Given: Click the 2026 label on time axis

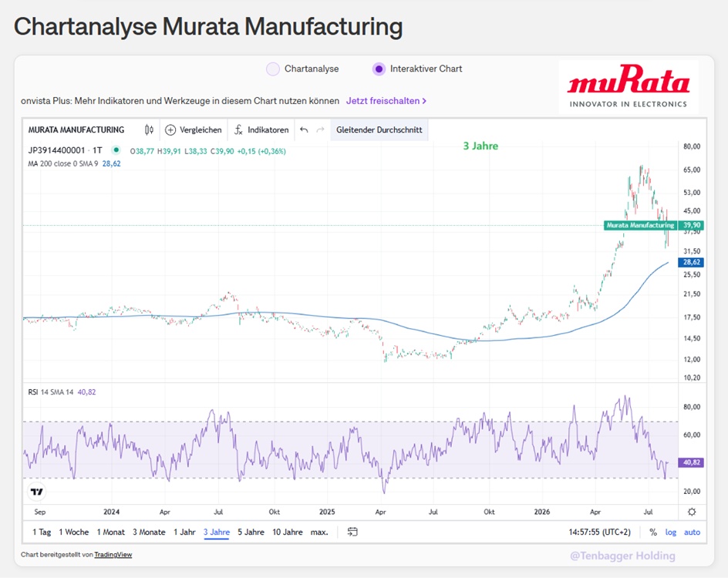Looking at the screenshot, I should point(542,512).
